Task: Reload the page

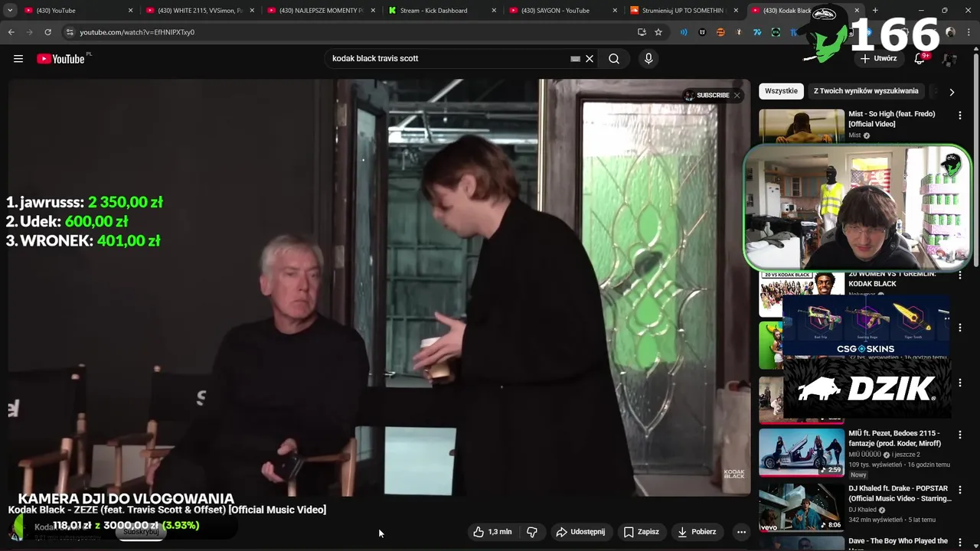Action: [x=47, y=32]
